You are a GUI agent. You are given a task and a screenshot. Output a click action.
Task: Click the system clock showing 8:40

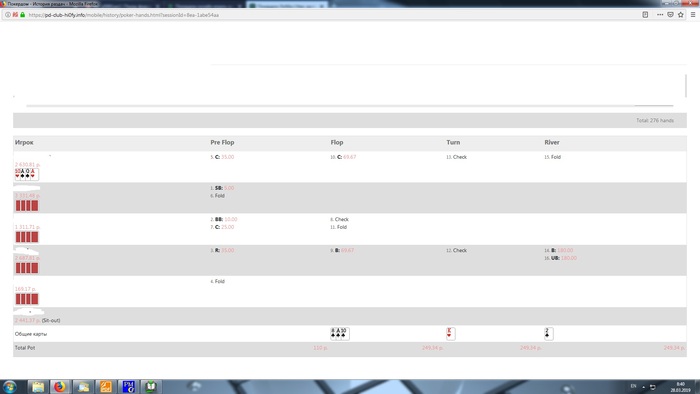[x=680, y=387]
